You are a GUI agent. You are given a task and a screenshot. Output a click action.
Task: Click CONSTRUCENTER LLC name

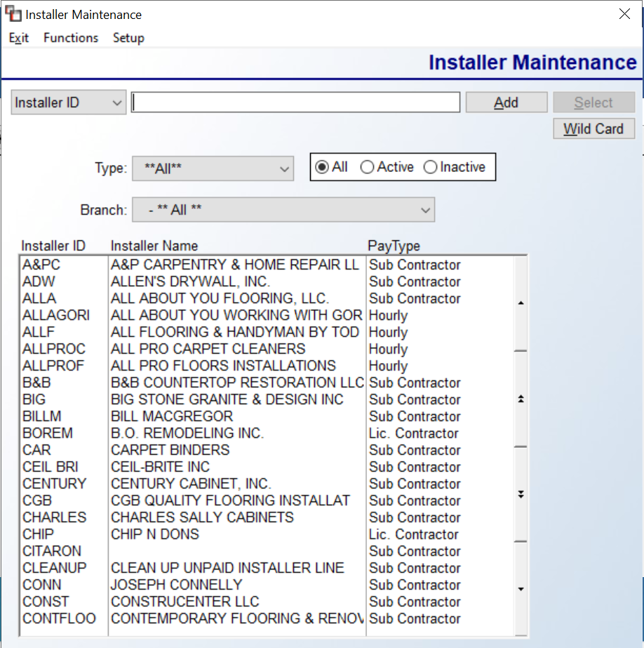coord(185,602)
